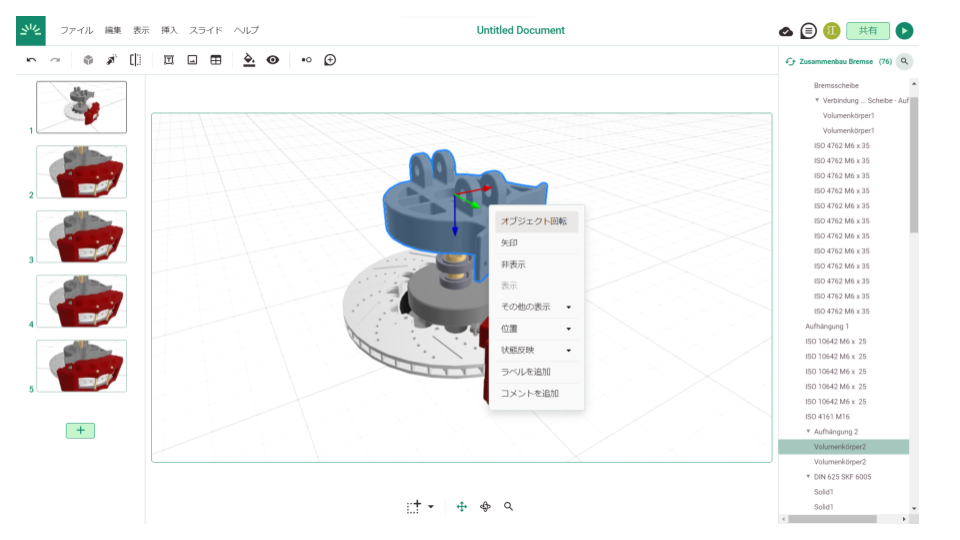Select the pan move tool
This screenshot has width=960, height=540.
pyautogui.click(x=462, y=507)
